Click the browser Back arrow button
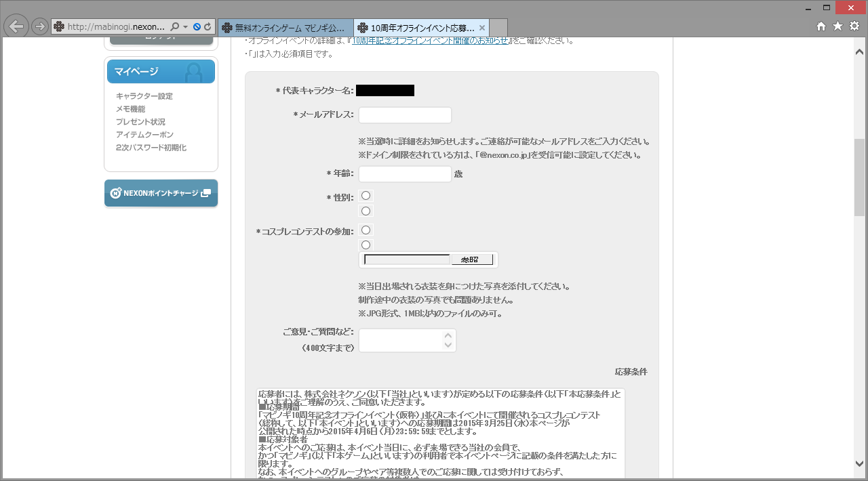This screenshot has width=868, height=481. pyautogui.click(x=16, y=26)
